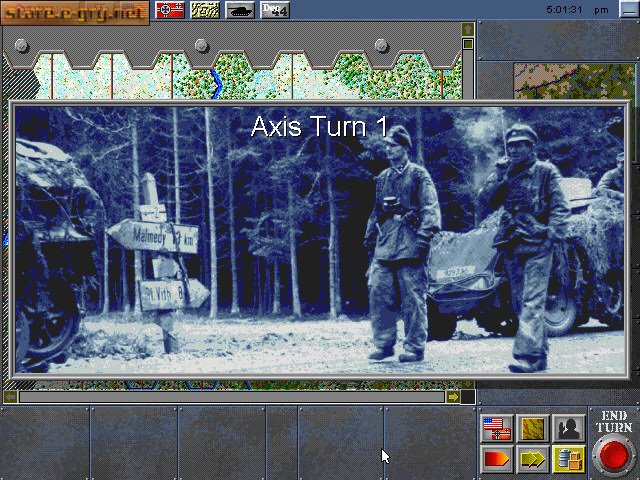Click the minimize button at top right

[629, 9]
